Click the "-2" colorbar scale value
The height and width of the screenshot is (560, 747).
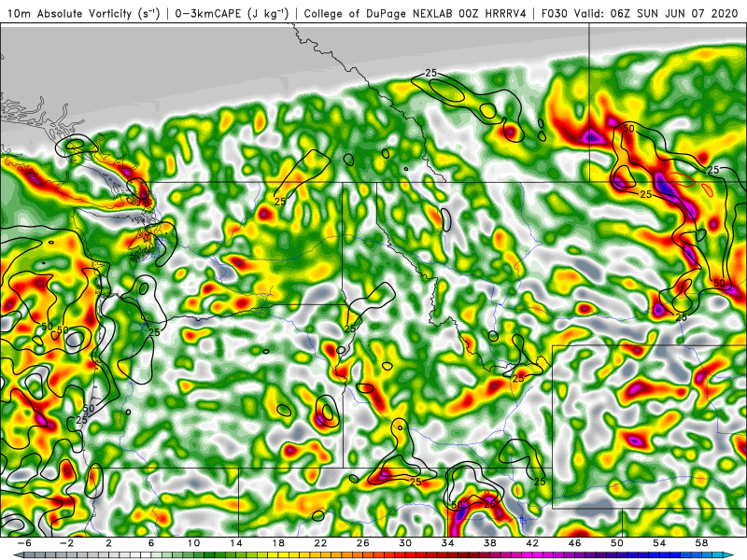[66, 543]
